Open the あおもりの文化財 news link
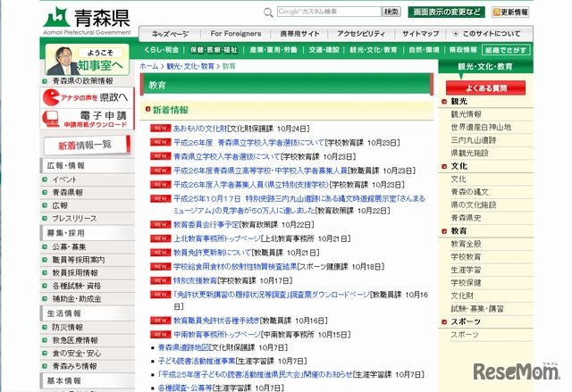 coord(200,129)
